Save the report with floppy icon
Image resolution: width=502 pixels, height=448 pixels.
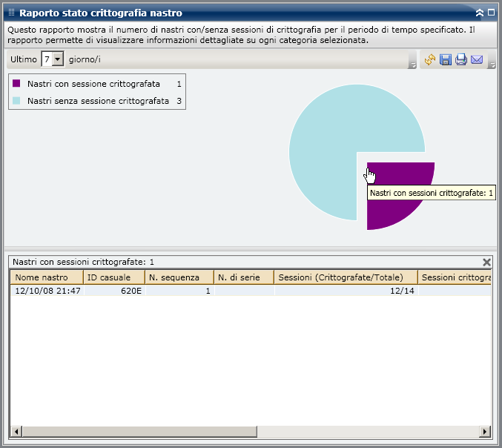pos(446,59)
